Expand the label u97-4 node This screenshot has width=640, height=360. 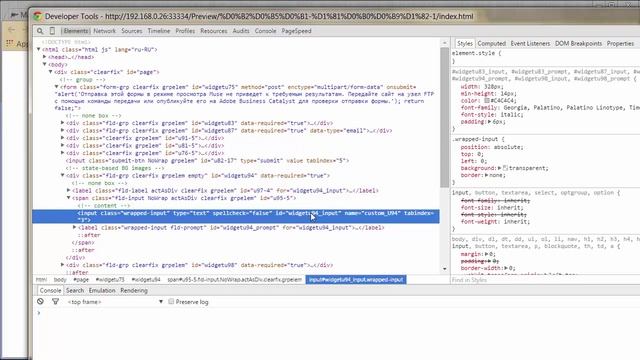(69, 190)
